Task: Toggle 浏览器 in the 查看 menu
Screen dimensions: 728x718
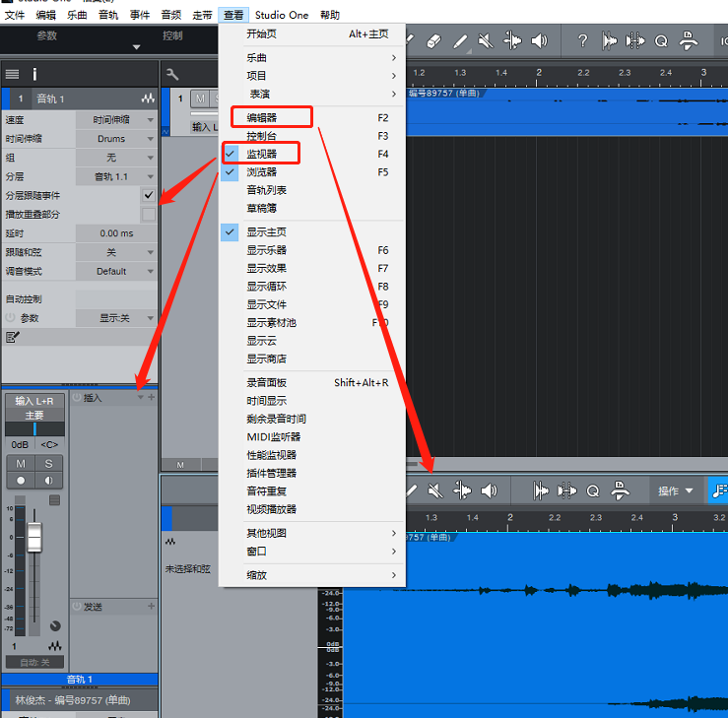Action: tap(312, 171)
